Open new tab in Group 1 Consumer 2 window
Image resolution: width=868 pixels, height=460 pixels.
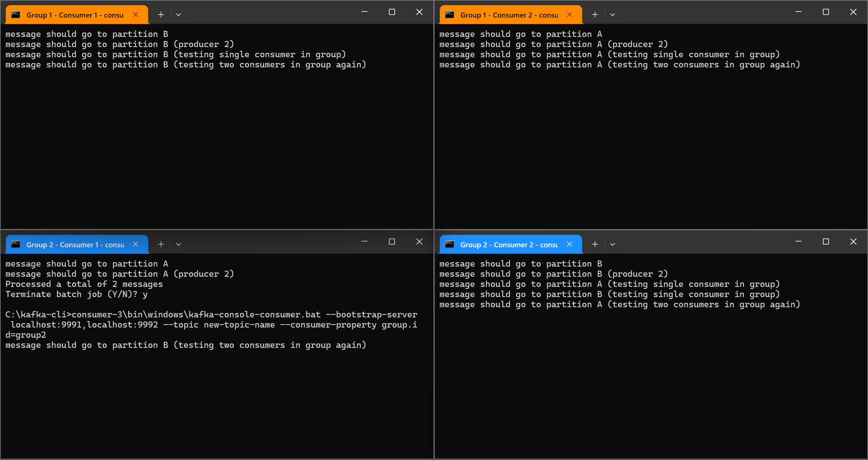595,15
